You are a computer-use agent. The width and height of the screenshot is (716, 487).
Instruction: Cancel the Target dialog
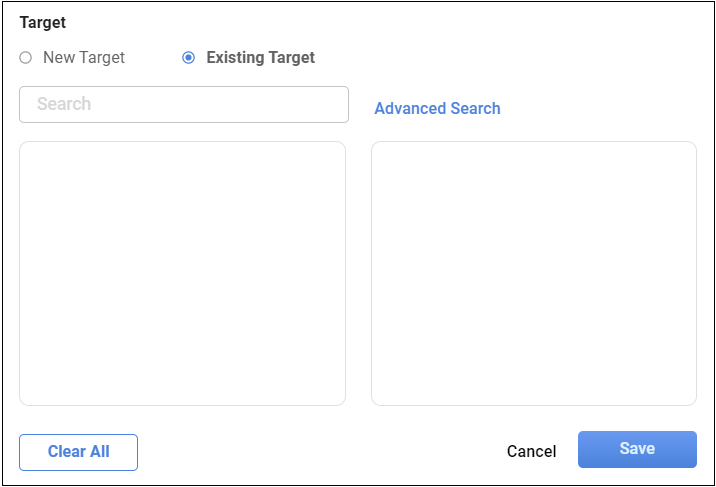click(x=531, y=451)
